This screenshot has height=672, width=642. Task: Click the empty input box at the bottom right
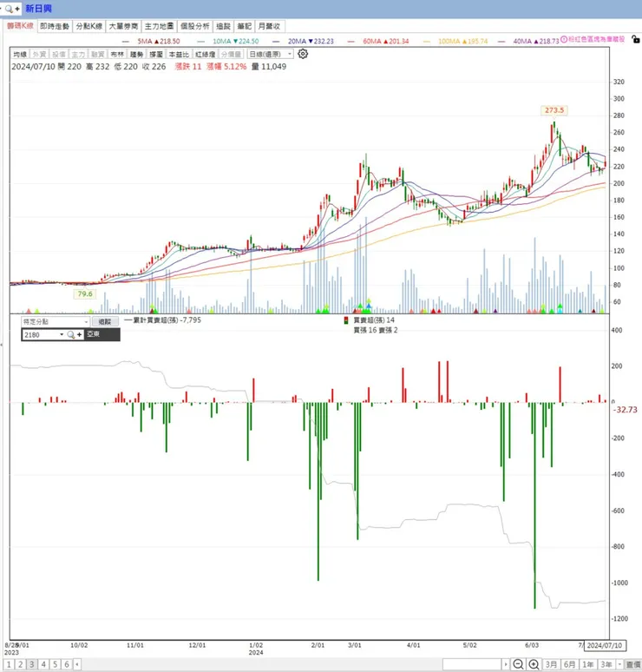(472, 664)
